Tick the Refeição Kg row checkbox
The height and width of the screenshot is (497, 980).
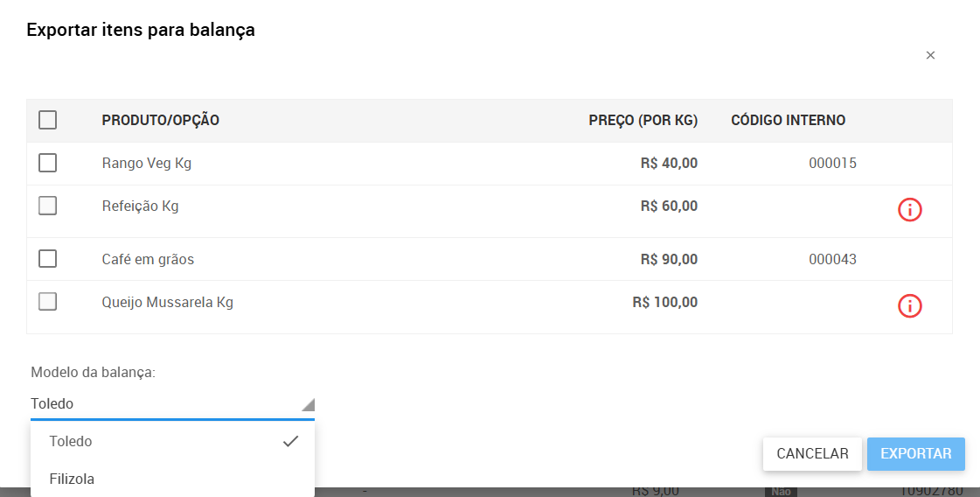[48, 206]
